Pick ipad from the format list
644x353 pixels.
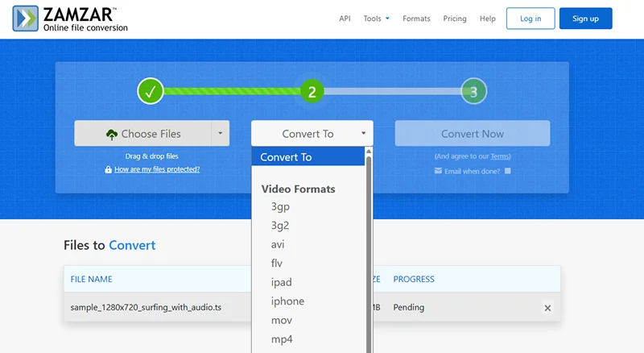click(x=282, y=282)
